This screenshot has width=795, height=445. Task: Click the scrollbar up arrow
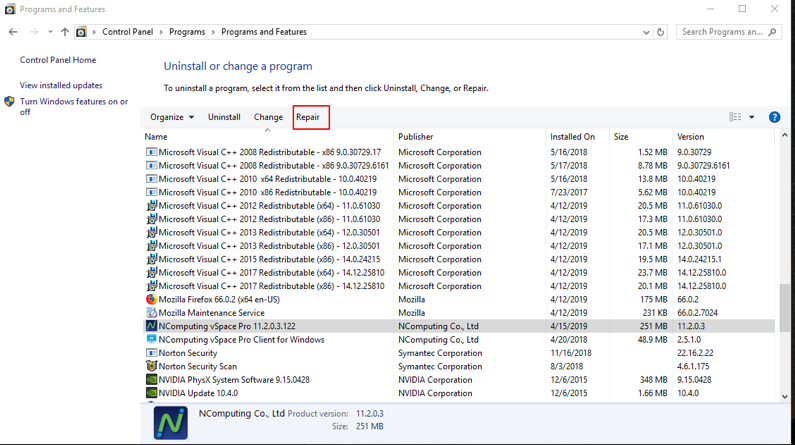pyautogui.click(x=784, y=135)
